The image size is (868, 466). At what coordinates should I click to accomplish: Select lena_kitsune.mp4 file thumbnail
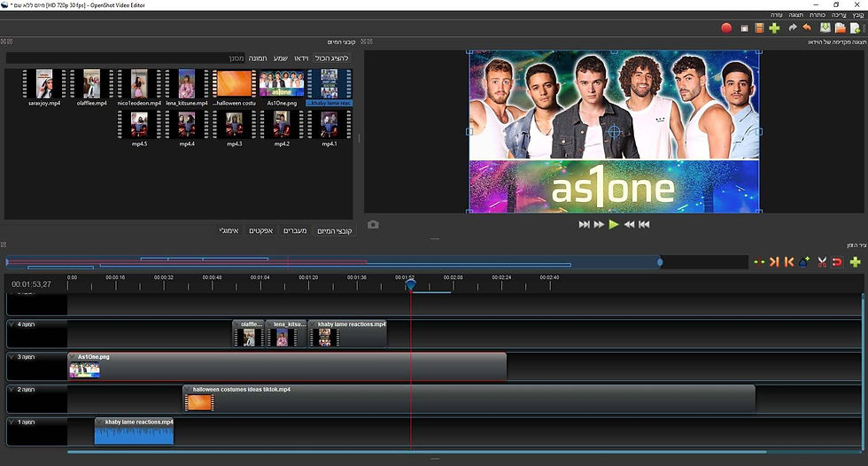(x=187, y=83)
